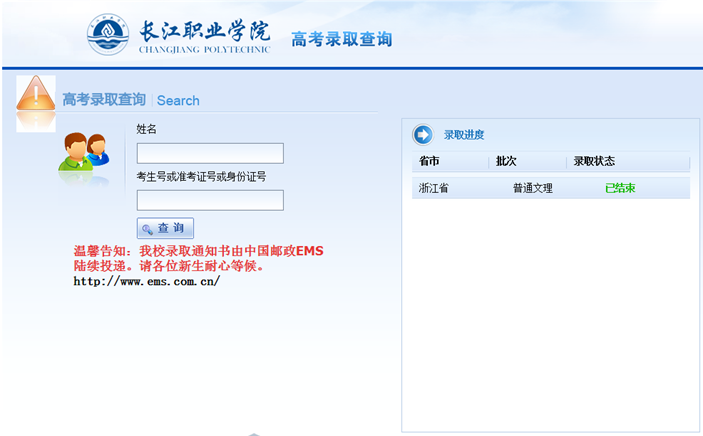Select the 浙江省 row cell
This screenshot has width=703, height=436.
coord(434,188)
